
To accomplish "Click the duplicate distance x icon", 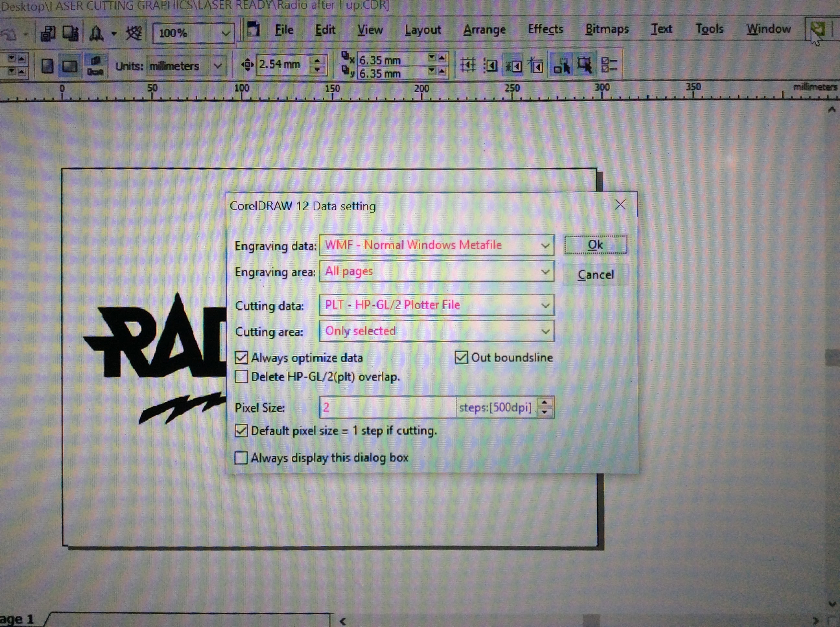I will [347, 57].
